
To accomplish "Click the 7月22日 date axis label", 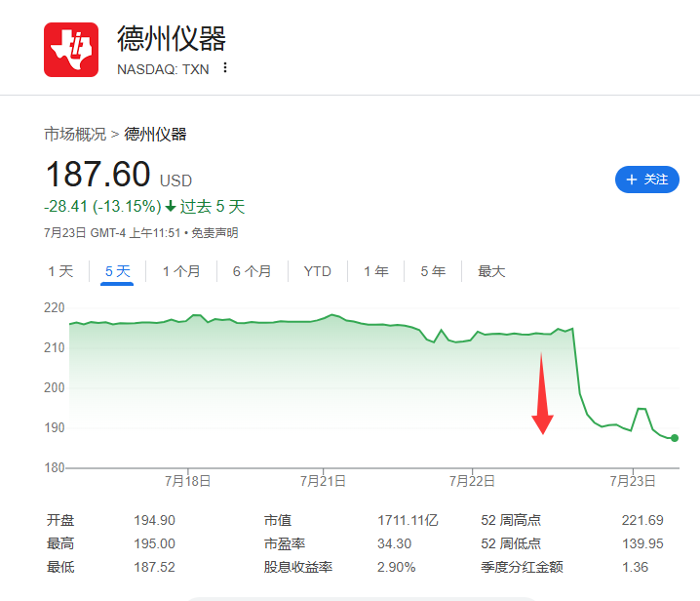I will [472, 481].
